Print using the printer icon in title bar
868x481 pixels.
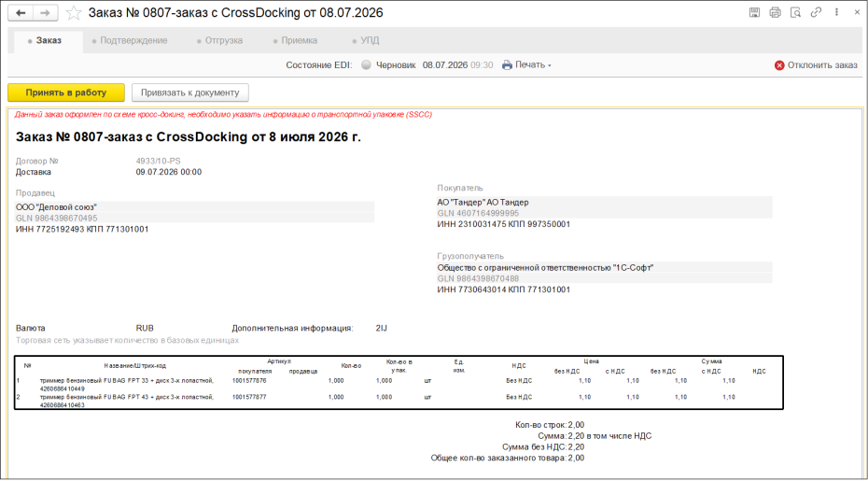(775, 13)
